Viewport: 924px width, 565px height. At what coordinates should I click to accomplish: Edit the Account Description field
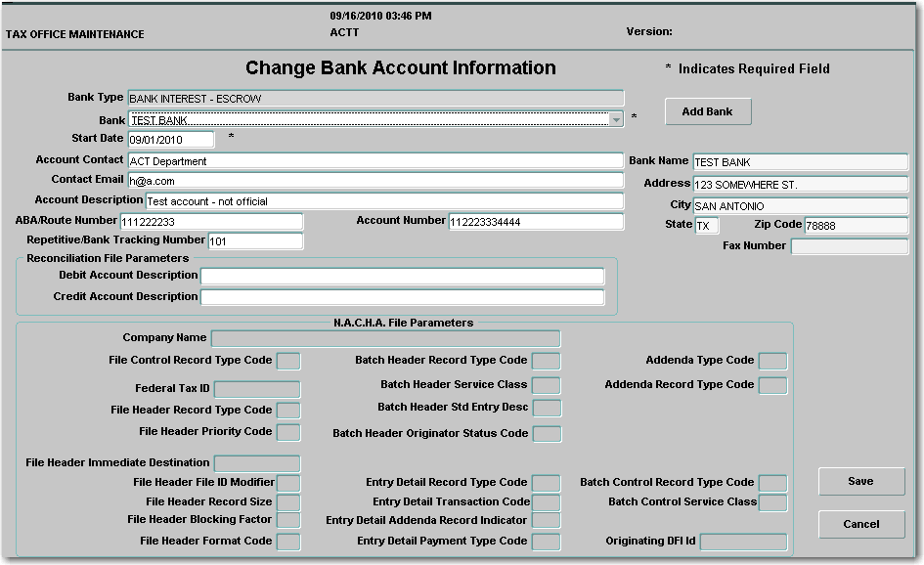point(383,201)
